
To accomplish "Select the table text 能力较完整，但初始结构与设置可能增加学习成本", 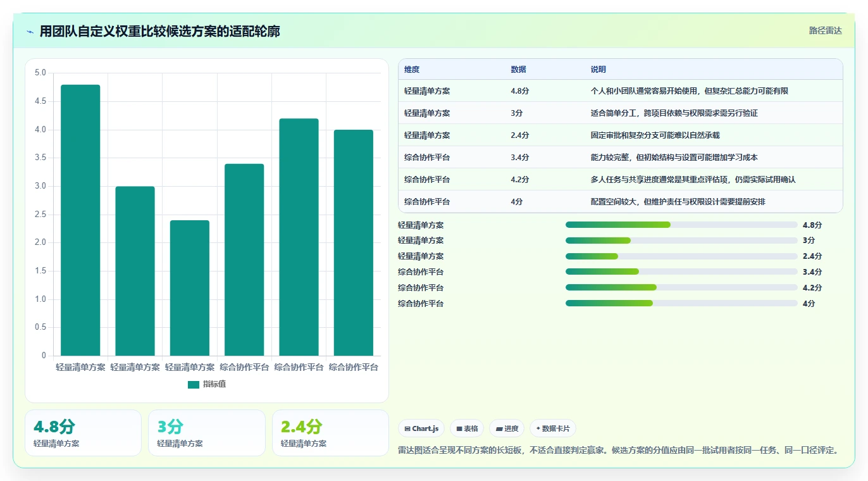I will 674,158.
